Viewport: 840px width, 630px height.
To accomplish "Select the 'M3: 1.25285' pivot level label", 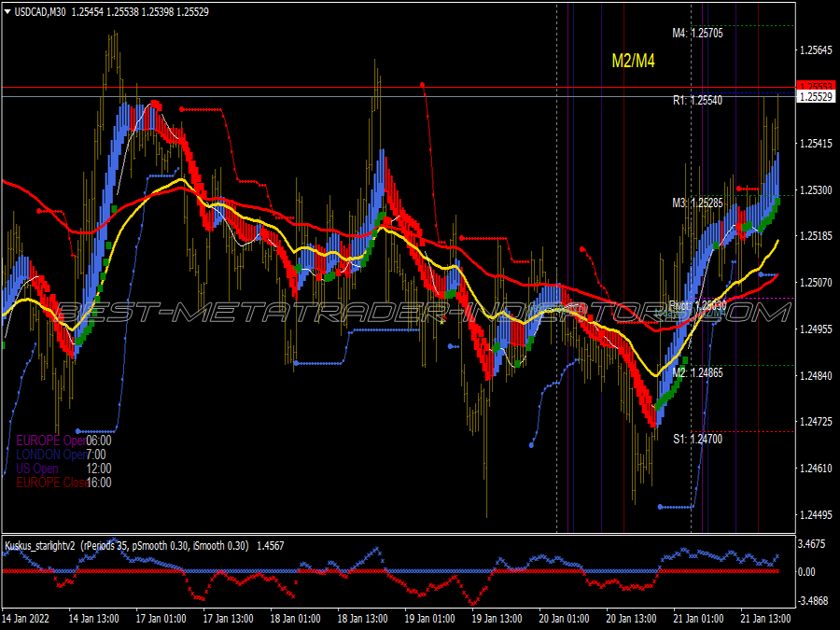I will point(697,203).
